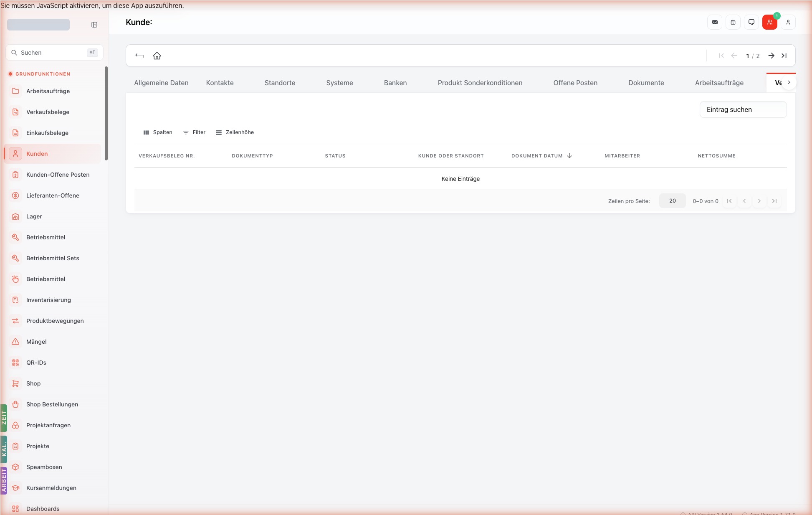Open the chat bubble icon in header
The height and width of the screenshot is (515, 812).
click(751, 22)
